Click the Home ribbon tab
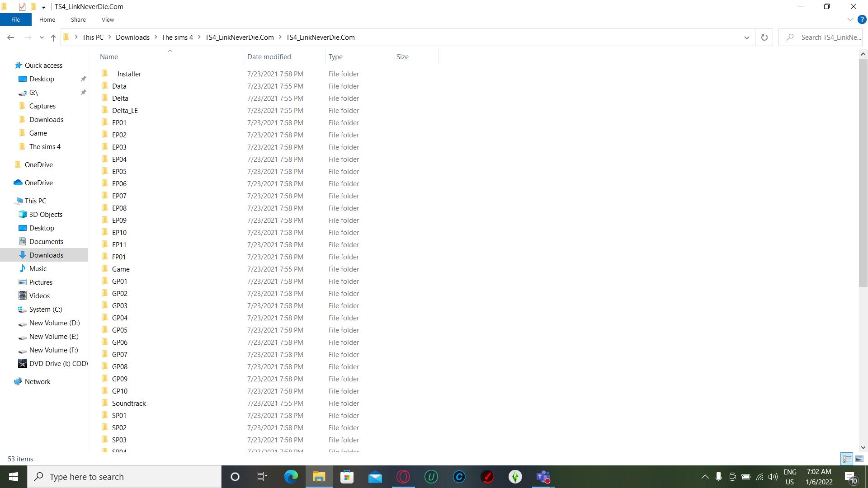Image resolution: width=868 pixels, height=488 pixels. point(47,20)
